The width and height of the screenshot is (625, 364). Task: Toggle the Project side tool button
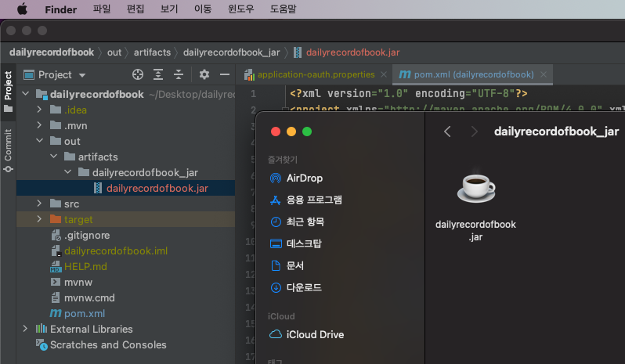point(8,92)
